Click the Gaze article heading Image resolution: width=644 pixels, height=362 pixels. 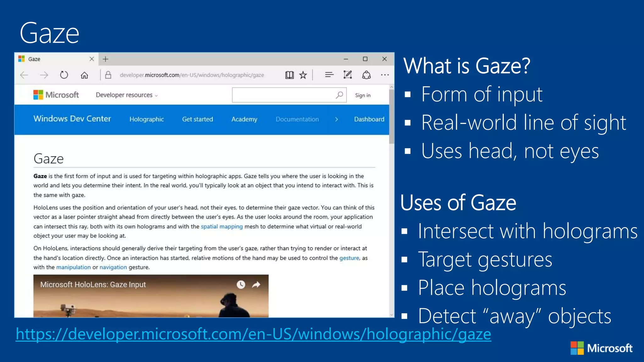(x=49, y=159)
